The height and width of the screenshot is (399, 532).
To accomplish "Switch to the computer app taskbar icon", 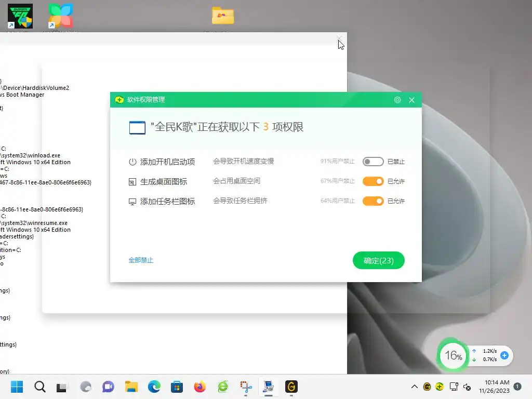I will point(269,387).
